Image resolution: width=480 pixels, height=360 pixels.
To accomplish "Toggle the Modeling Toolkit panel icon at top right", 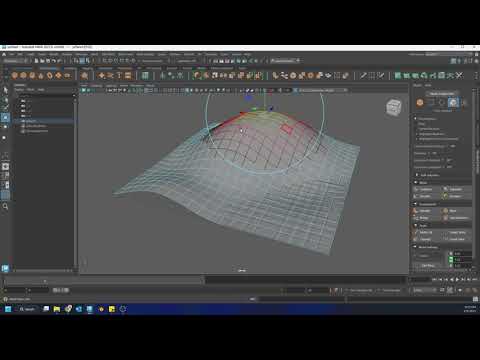I will coord(453,61).
